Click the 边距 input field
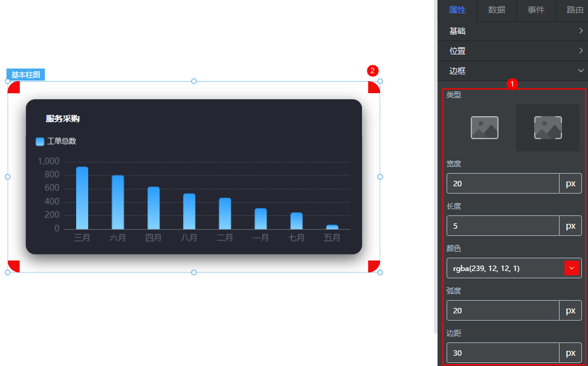This screenshot has height=366, width=588. pyautogui.click(x=503, y=353)
